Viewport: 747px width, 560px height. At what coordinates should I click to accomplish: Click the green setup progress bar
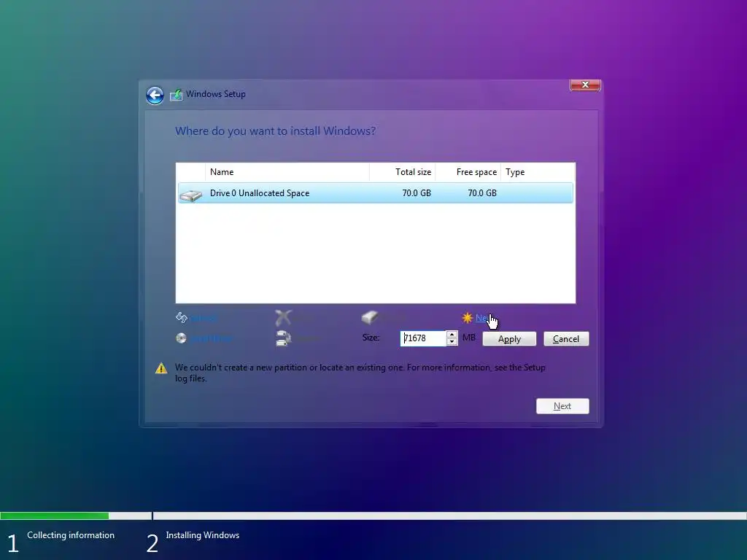click(x=54, y=516)
